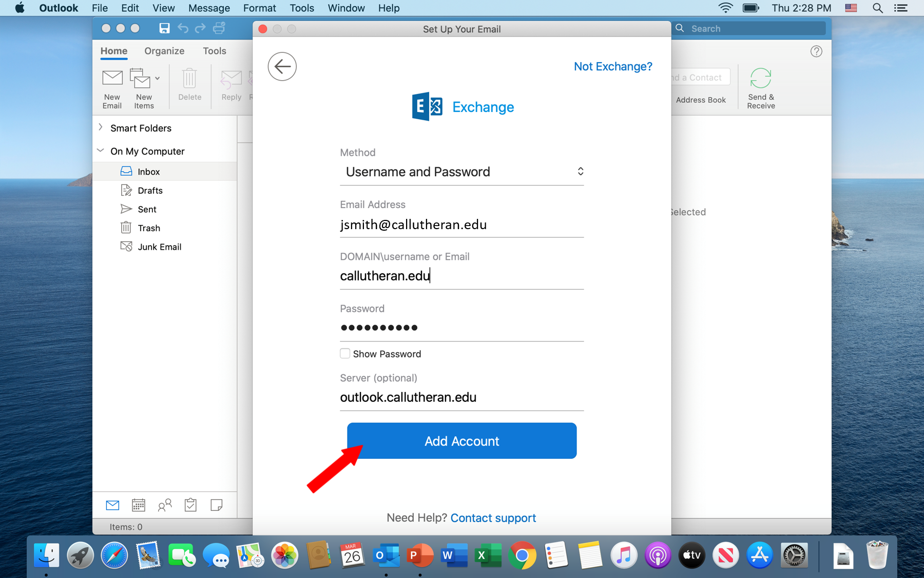Open System Preferences from the Dock

(x=794, y=555)
